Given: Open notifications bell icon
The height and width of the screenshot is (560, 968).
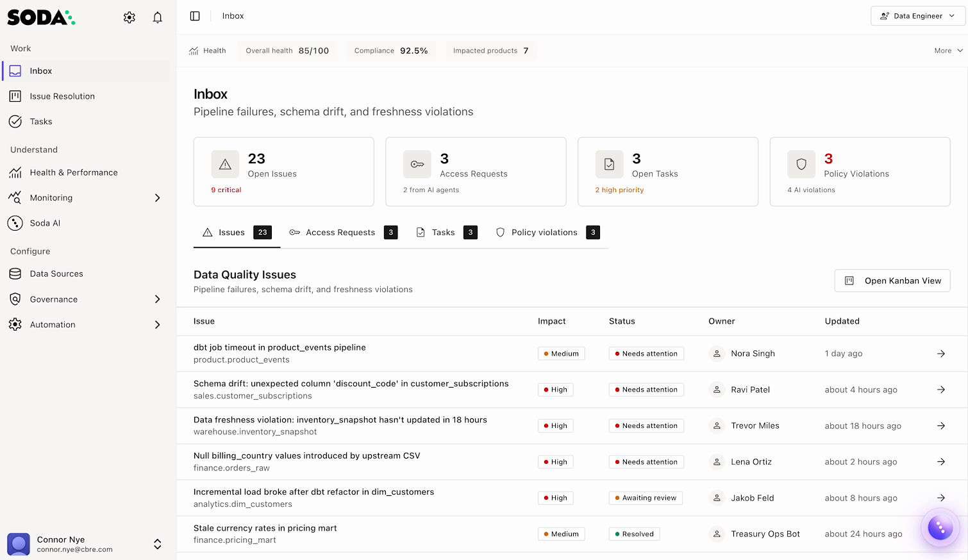Looking at the screenshot, I should pos(158,17).
